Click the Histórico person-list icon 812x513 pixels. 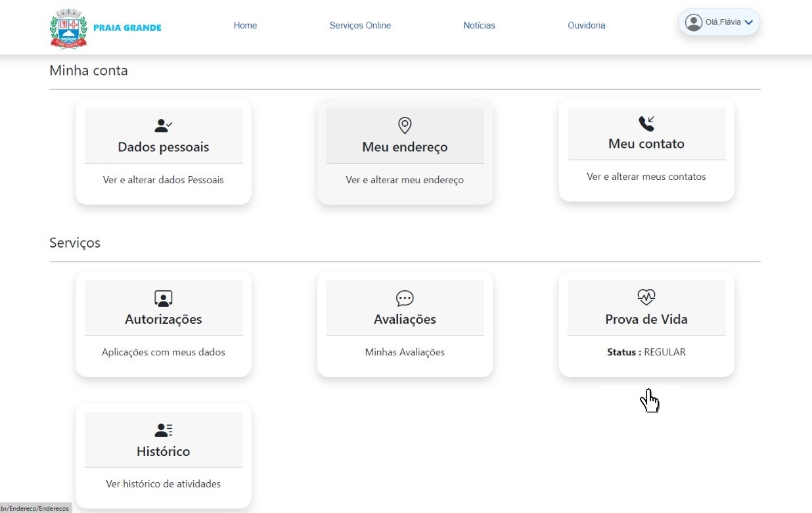tap(163, 430)
